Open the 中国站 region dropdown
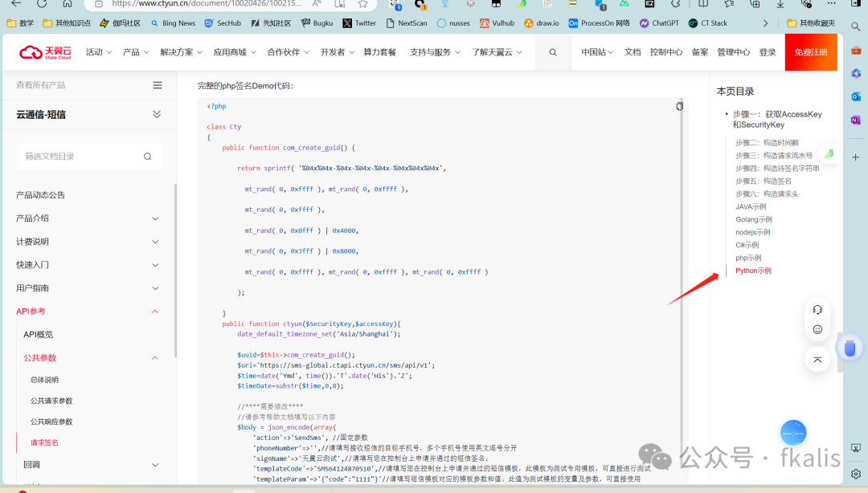Viewport: 868px width, 493px height. (x=596, y=52)
